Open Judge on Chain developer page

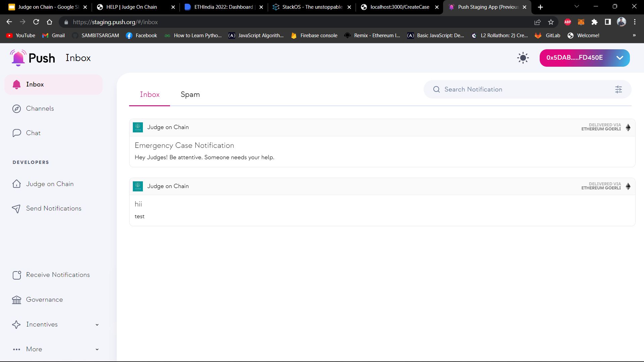click(50, 184)
